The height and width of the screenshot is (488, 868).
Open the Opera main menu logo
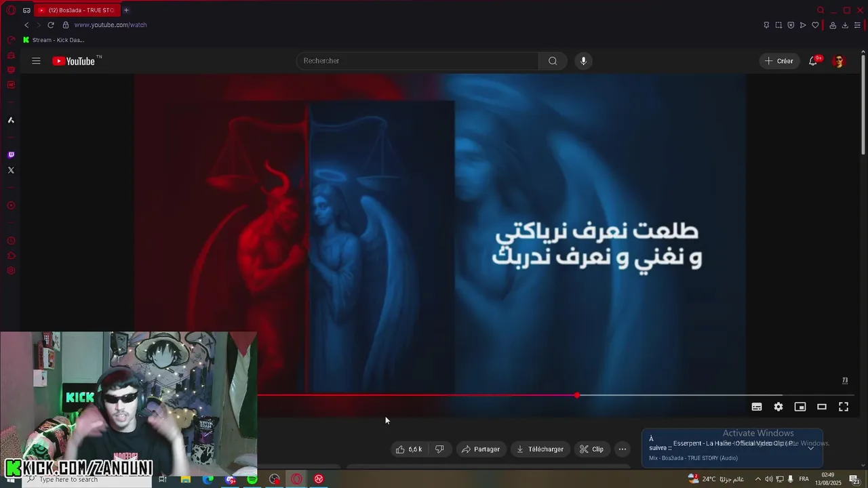click(x=11, y=10)
